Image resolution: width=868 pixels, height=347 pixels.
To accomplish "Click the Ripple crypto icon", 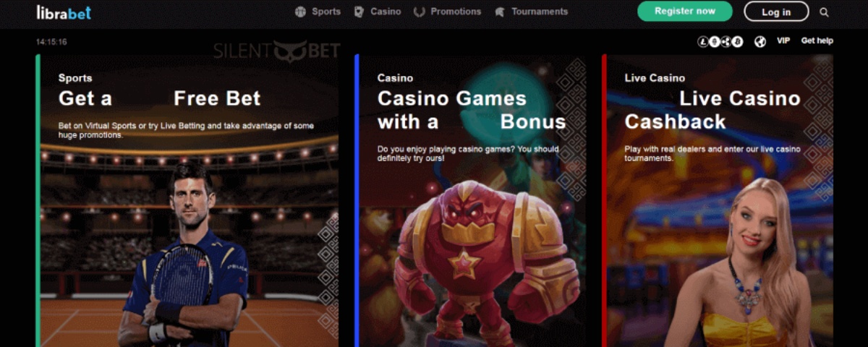I will (x=726, y=42).
